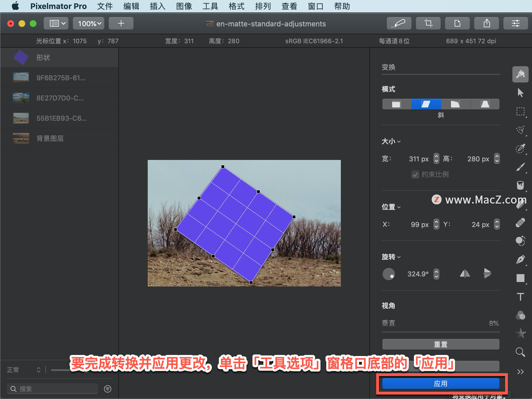Image resolution: width=532 pixels, height=399 pixels.
Task: Select the Pen tool
Action: (x=520, y=260)
